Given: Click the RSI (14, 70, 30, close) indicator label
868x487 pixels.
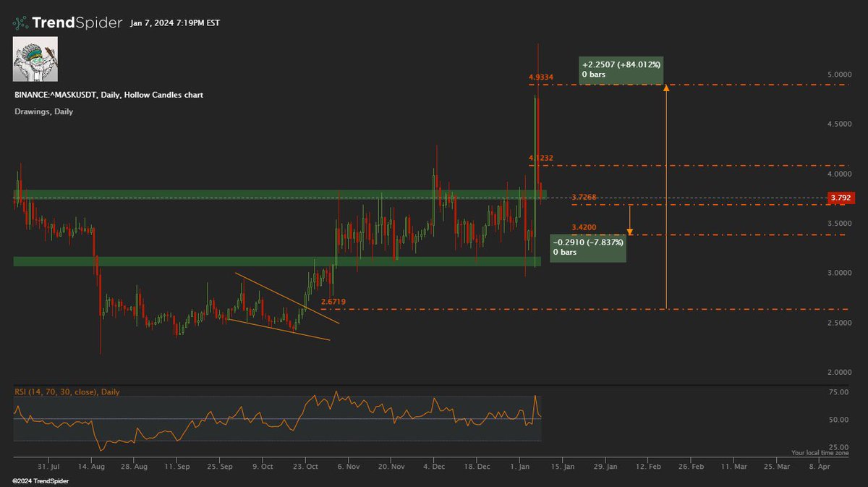Looking at the screenshot, I should (x=67, y=391).
